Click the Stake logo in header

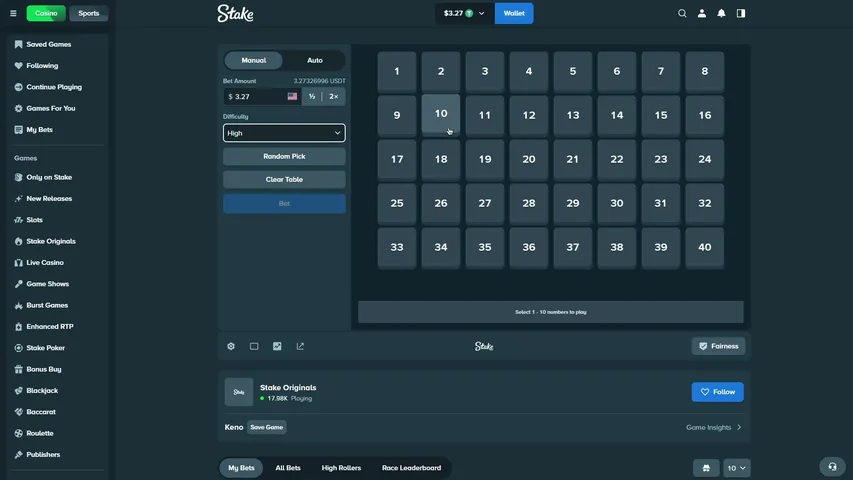(x=235, y=13)
